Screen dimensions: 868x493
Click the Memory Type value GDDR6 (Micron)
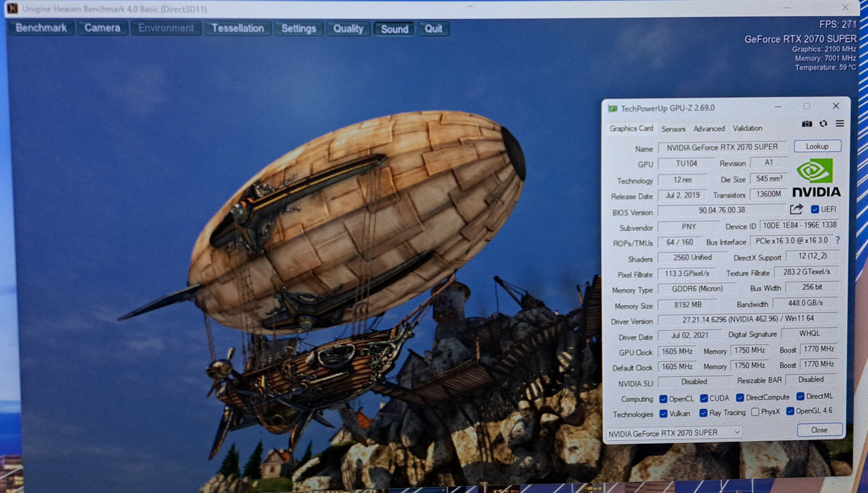click(697, 289)
